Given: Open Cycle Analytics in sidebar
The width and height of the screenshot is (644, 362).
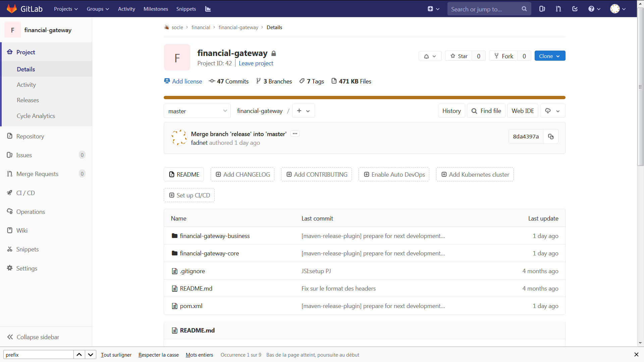Looking at the screenshot, I should point(36,116).
